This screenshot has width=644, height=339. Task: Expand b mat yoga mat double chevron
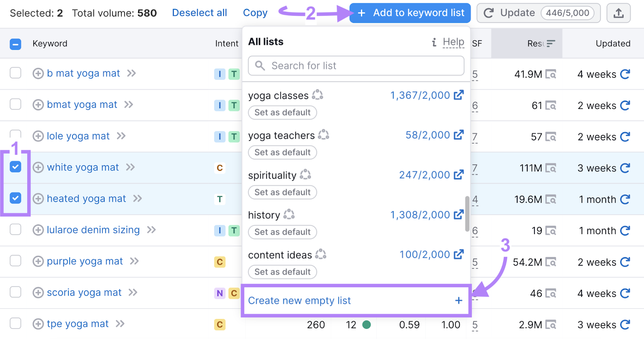[x=132, y=73]
